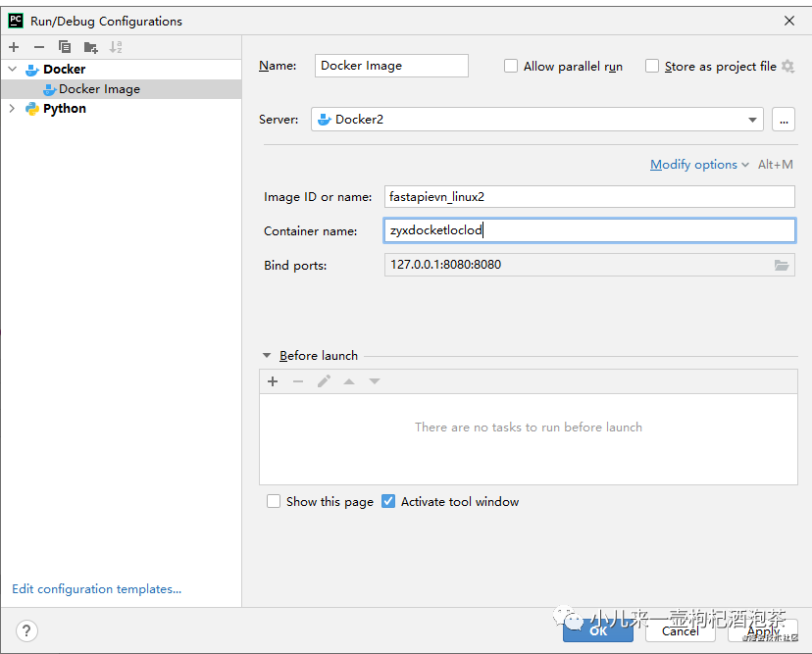Open the Server dropdown showing Docker2
The width and height of the screenshot is (812, 654).
coord(537,119)
